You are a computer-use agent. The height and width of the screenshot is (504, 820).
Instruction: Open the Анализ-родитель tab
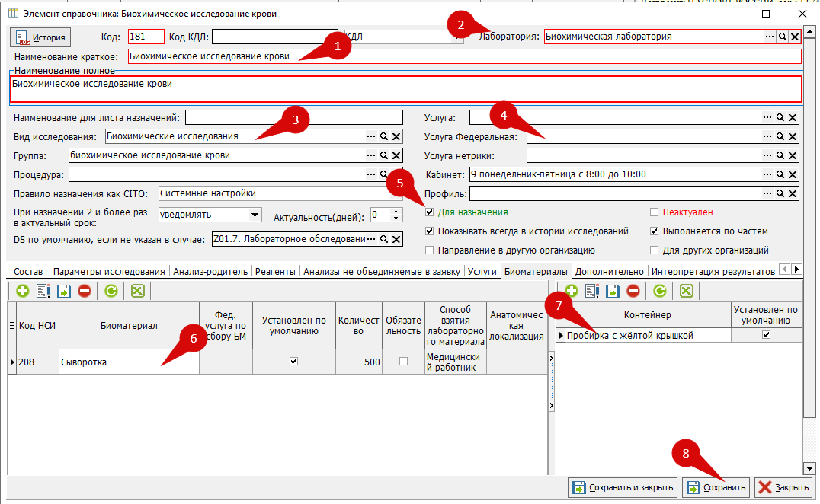click(x=210, y=272)
